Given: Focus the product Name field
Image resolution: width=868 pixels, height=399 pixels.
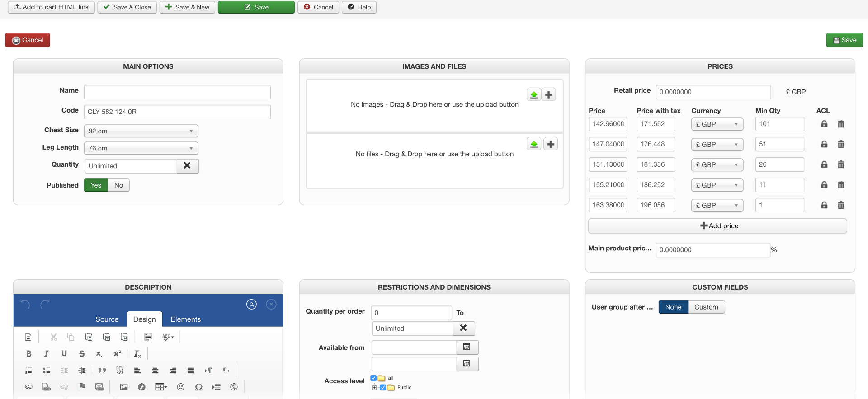Looking at the screenshot, I should coord(177,92).
